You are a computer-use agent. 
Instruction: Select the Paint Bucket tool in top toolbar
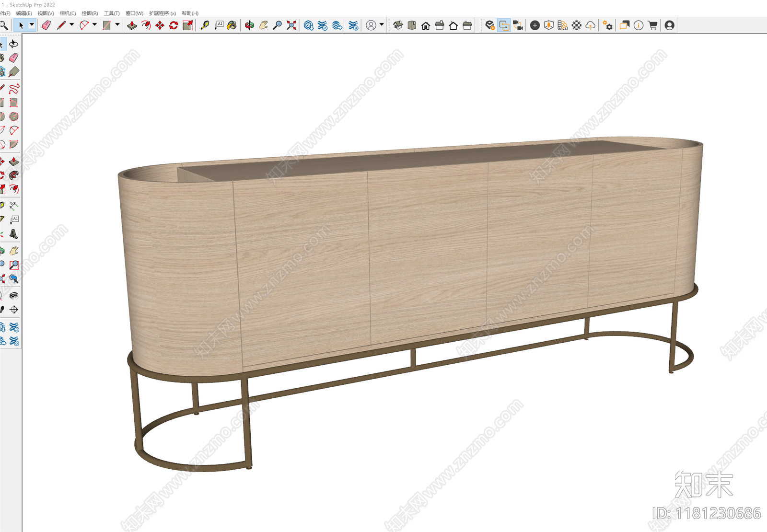point(232,25)
